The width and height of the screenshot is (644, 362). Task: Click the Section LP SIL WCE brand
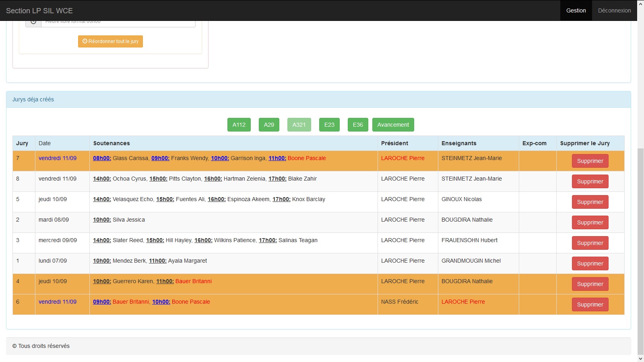(x=39, y=11)
